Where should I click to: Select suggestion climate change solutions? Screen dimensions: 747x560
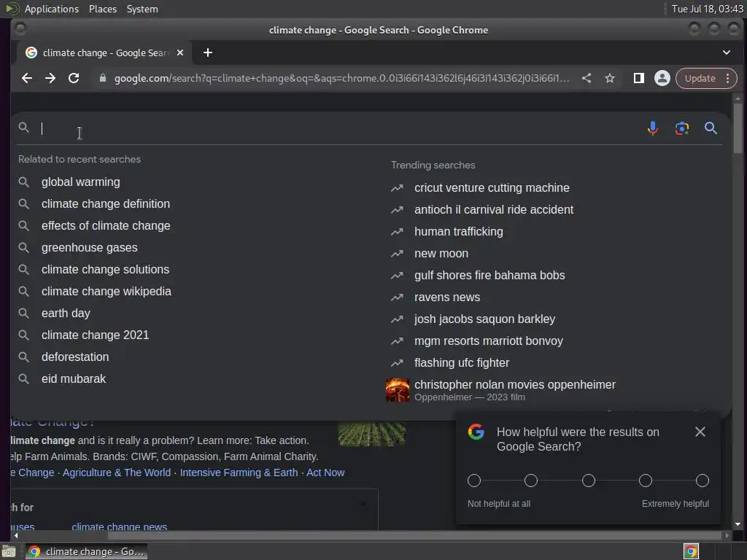pyautogui.click(x=105, y=270)
